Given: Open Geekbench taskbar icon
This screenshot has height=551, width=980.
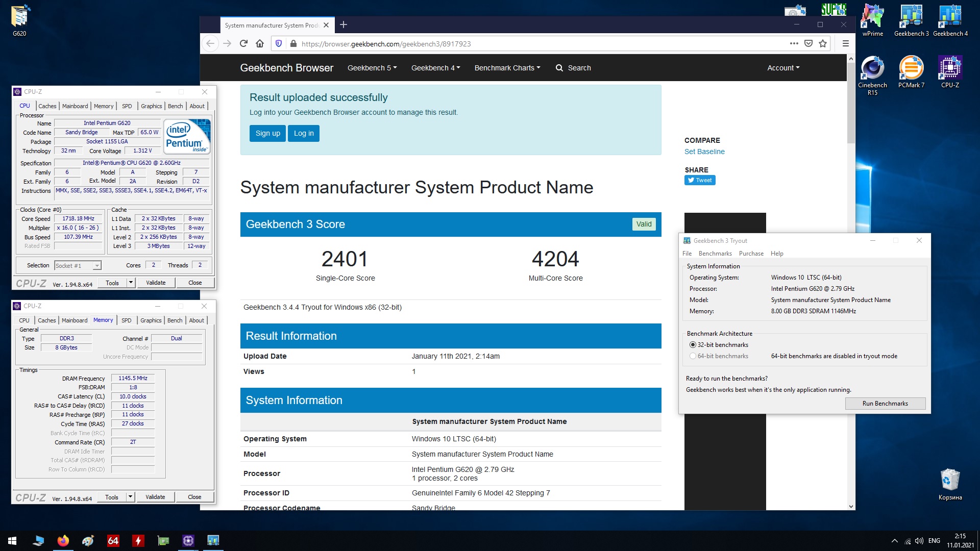Looking at the screenshot, I should (213, 541).
